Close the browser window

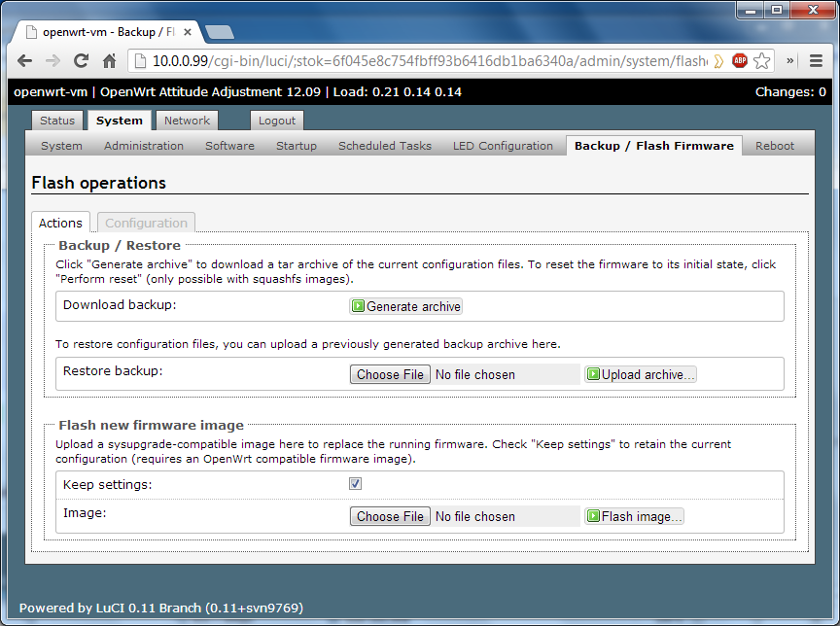[x=812, y=10]
